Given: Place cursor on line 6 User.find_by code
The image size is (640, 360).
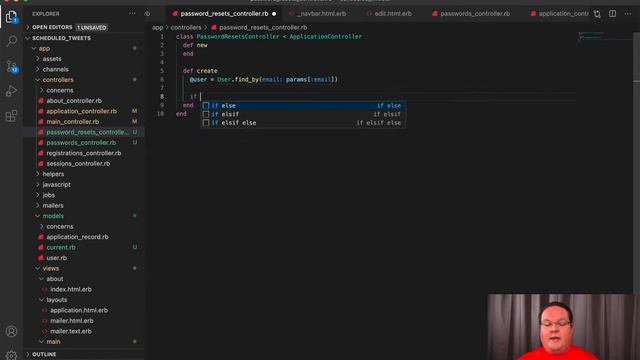Looking at the screenshot, I should (263, 80).
